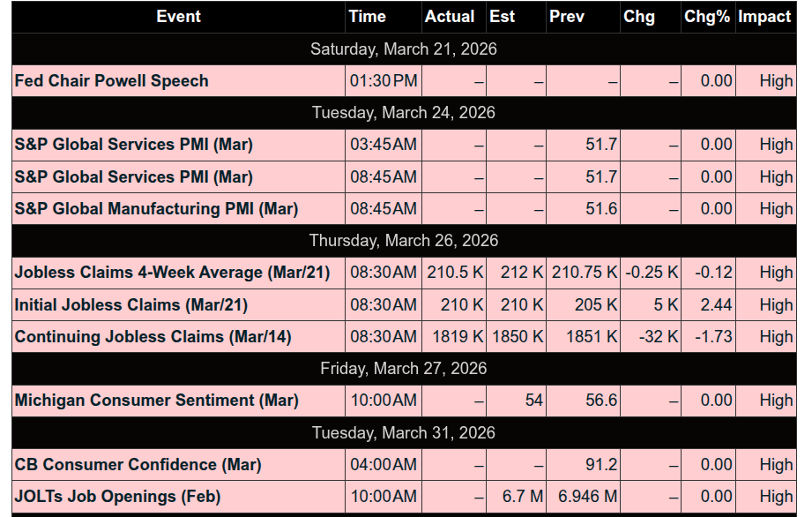Open JOLTs Job Openings (Feb) event
This screenshot has width=812, height=517.
(x=117, y=497)
